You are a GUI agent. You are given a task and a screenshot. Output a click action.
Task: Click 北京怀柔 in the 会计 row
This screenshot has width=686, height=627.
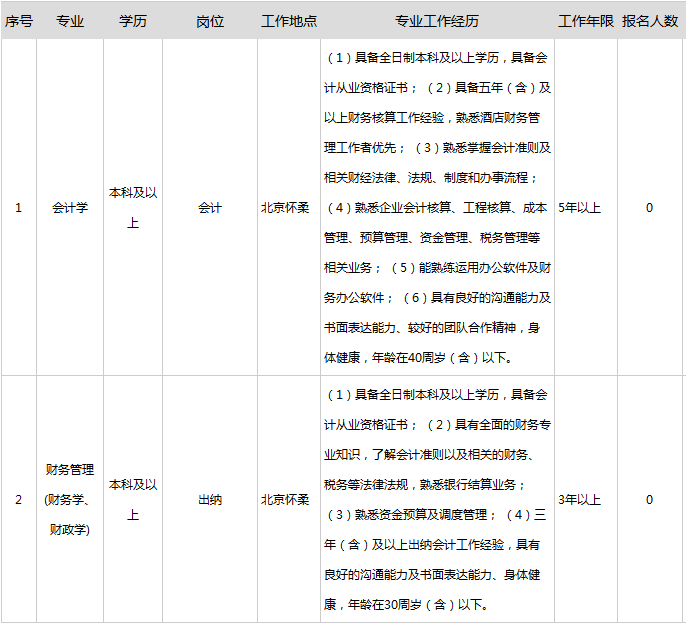tap(285, 208)
